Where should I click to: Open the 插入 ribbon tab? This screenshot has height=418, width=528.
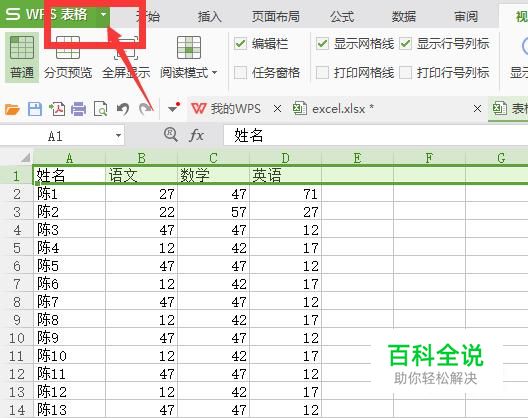point(209,17)
